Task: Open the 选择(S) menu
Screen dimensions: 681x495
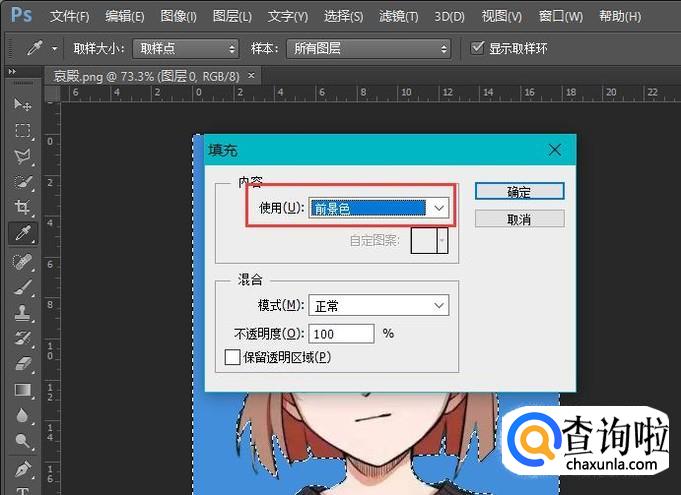Action: tap(344, 16)
